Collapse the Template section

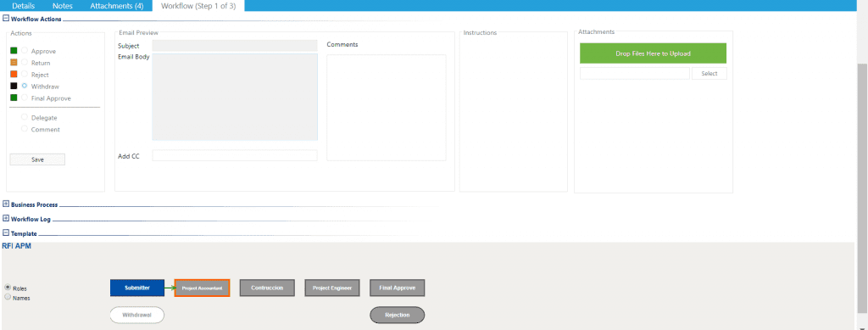pyautogui.click(x=6, y=232)
